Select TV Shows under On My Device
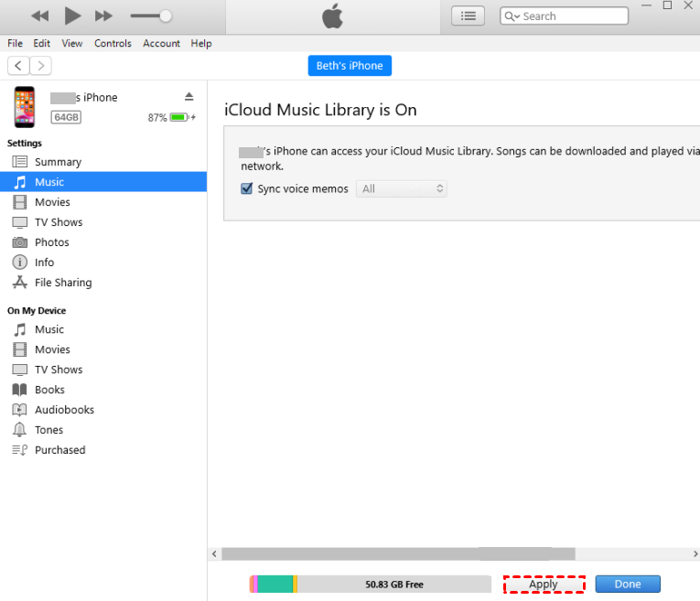700x601 pixels. 103,369
